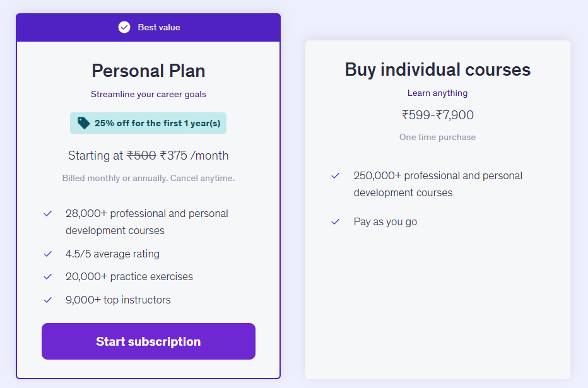Click the Billed monthly or annually text
The height and width of the screenshot is (388, 588).
coord(148,178)
